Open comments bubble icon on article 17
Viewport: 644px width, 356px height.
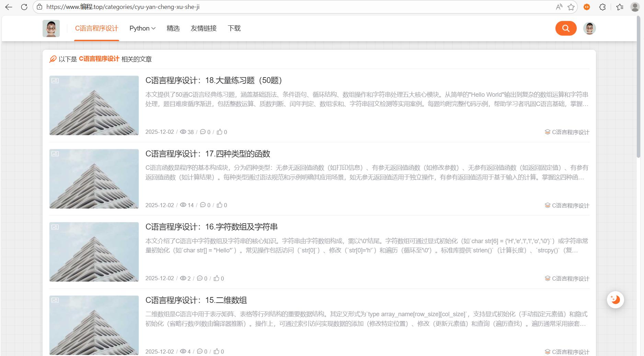(x=203, y=205)
